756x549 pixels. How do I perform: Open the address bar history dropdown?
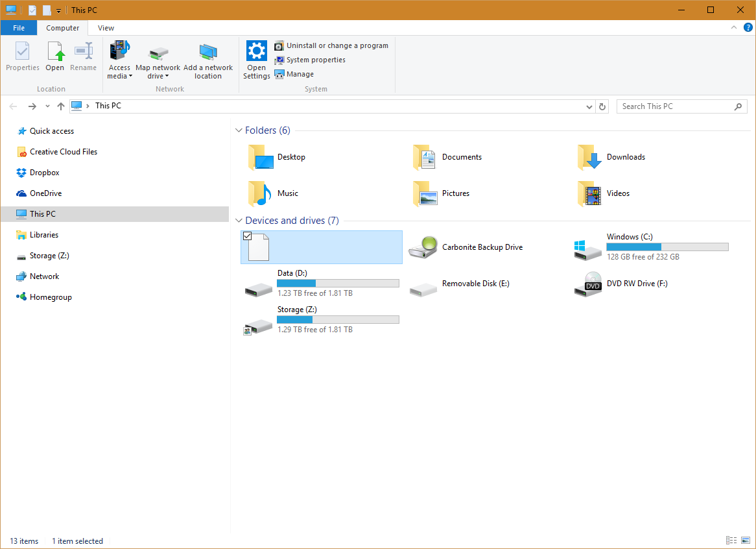(x=589, y=106)
